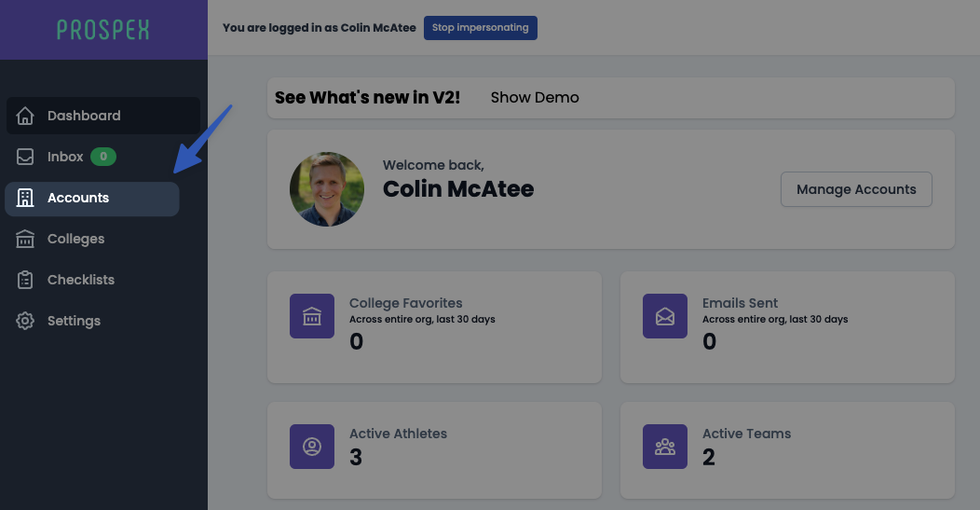The height and width of the screenshot is (510, 980).
Task: Click the Dashboard home icon
Action: point(25,116)
